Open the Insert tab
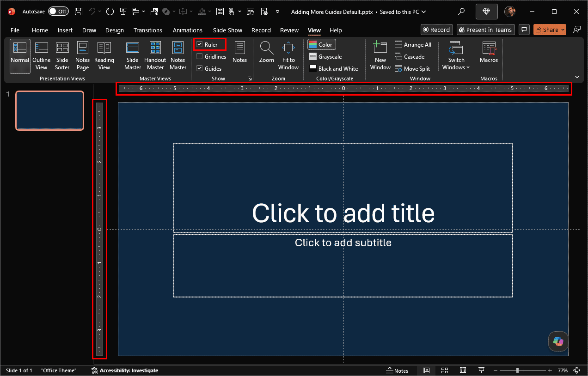The width and height of the screenshot is (588, 376). pyautogui.click(x=65, y=30)
